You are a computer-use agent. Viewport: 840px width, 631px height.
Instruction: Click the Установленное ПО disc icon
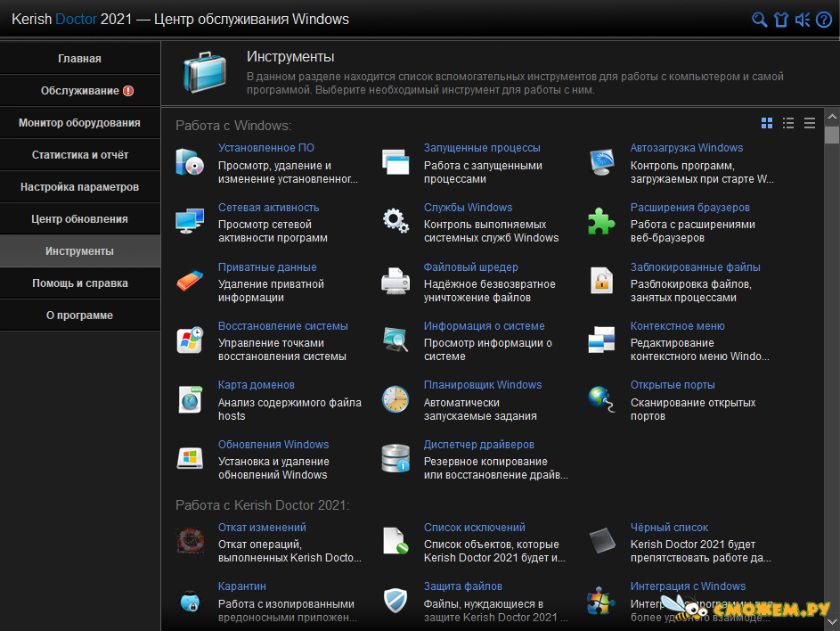tap(190, 162)
